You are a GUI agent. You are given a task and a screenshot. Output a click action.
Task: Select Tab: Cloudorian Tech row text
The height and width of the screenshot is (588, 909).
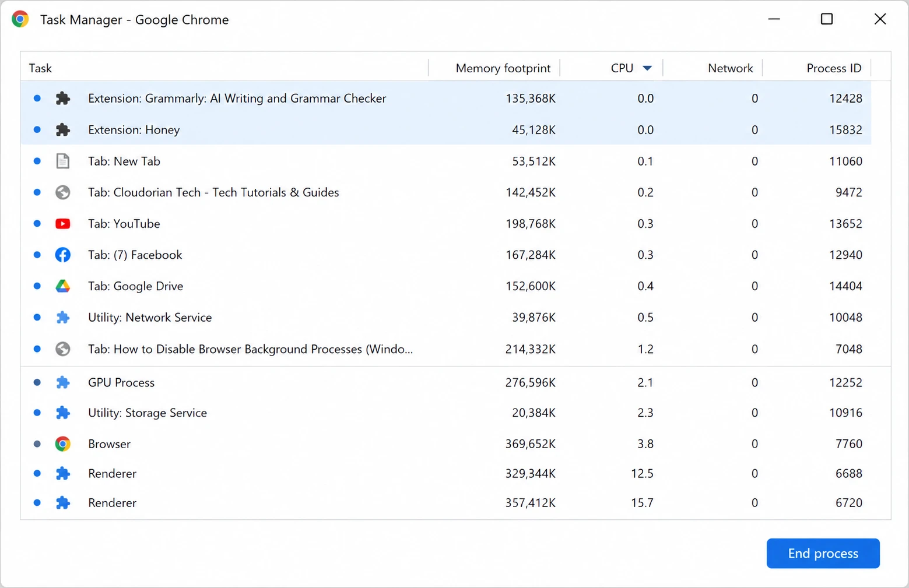[x=213, y=192]
